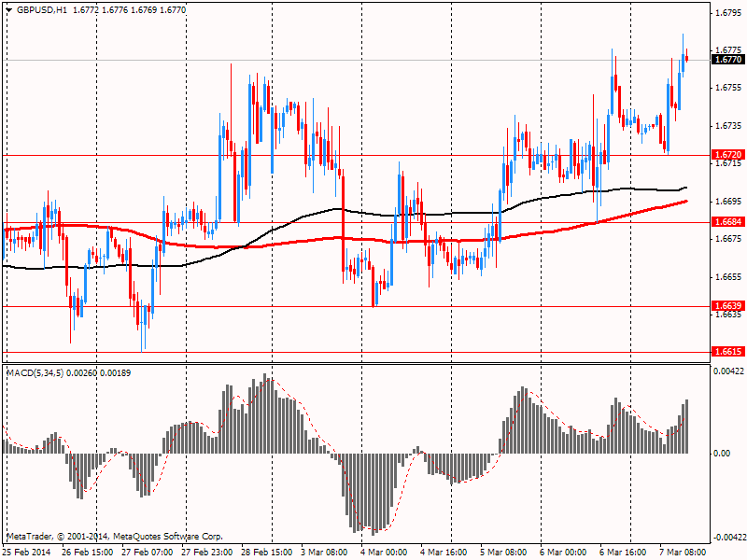Click the 0.00 MACD zero-level value

[722, 454]
